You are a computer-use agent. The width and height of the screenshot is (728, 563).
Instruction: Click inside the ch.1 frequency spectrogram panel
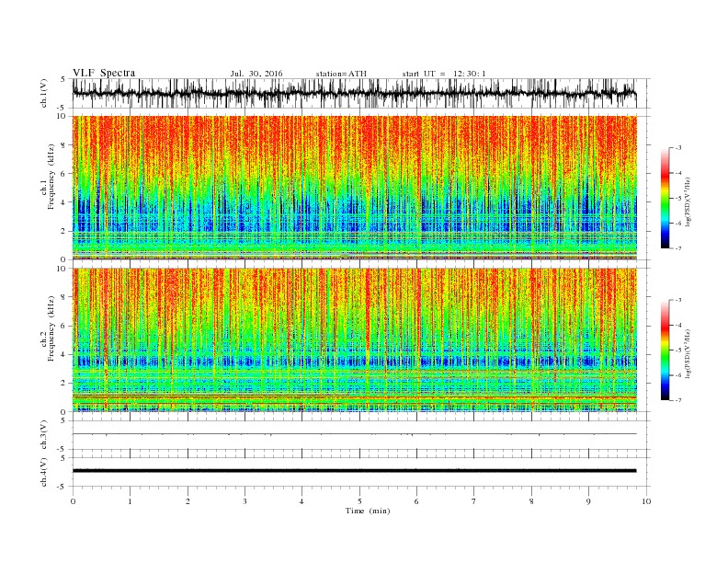354,188
